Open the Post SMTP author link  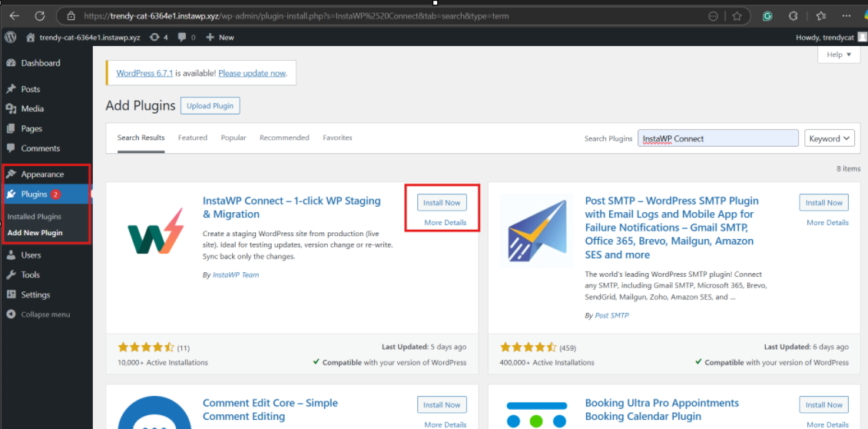click(x=611, y=316)
